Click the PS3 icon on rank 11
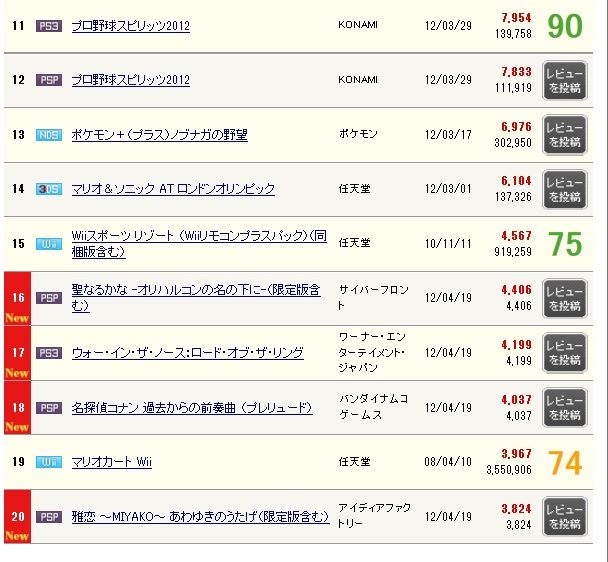 [48, 25]
